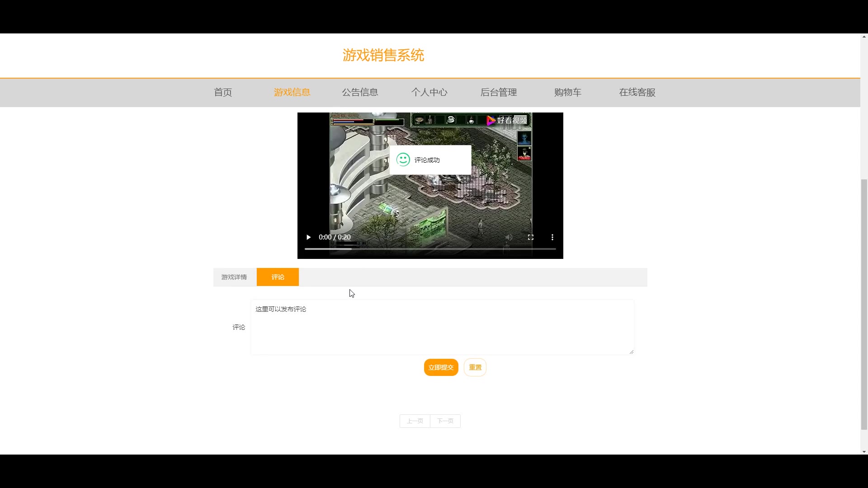868x488 pixels.
Task: Enter fullscreen on the video player
Action: [x=531, y=237]
